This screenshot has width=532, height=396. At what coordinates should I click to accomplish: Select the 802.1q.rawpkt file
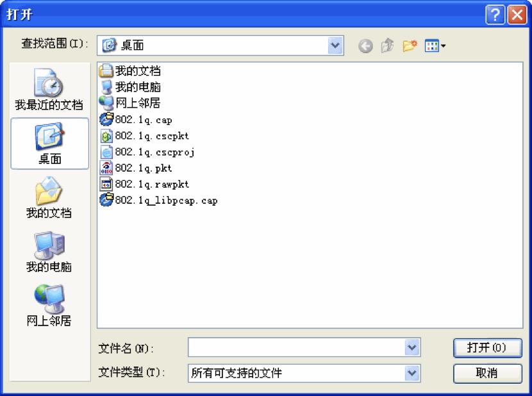point(151,184)
